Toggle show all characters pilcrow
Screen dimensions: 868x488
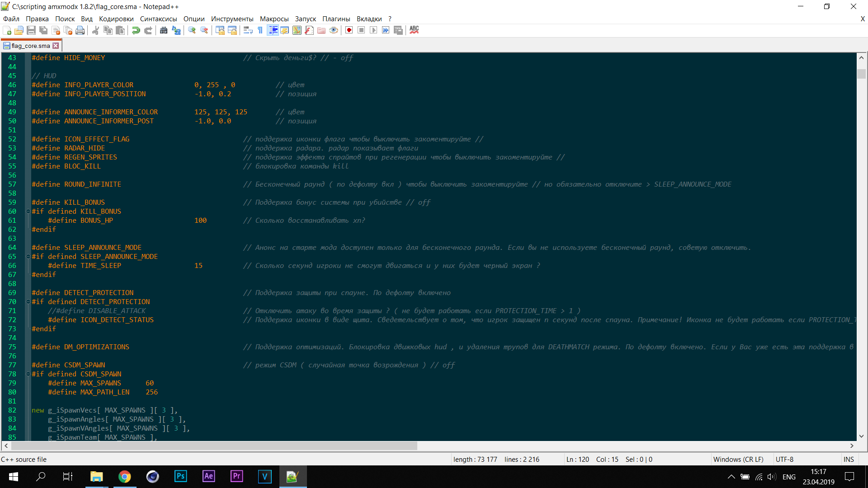click(260, 30)
